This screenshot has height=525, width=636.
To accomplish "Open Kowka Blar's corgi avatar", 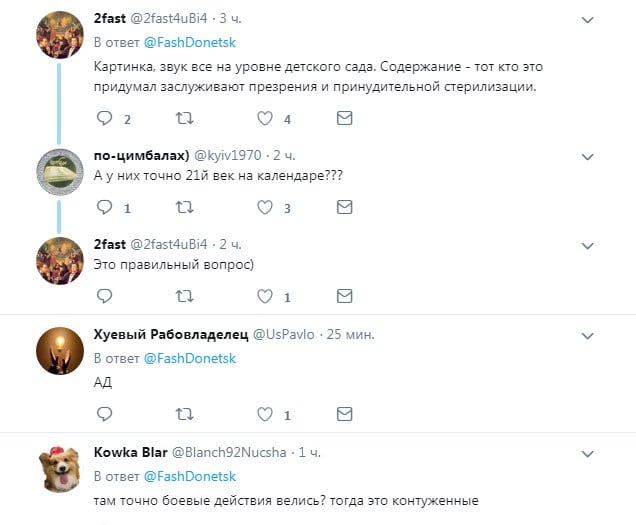I will [59, 469].
